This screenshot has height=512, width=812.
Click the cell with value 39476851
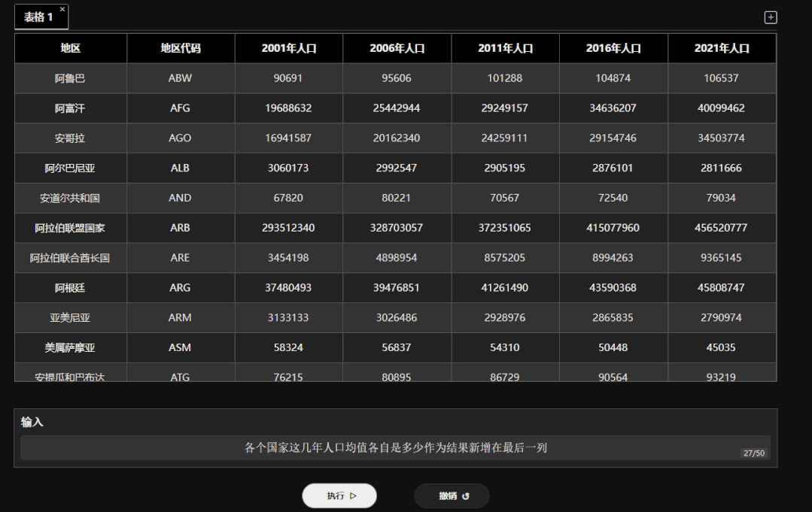[x=397, y=289]
